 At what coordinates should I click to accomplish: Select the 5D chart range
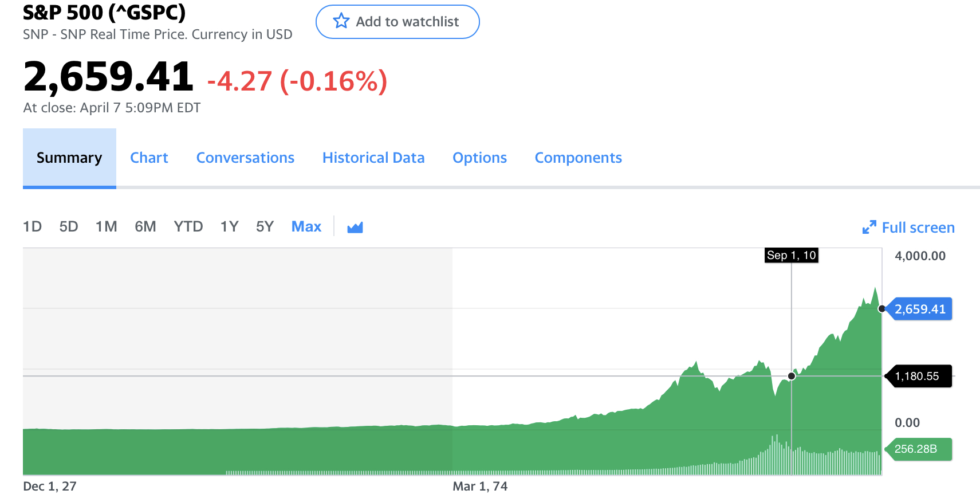click(x=69, y=227)
